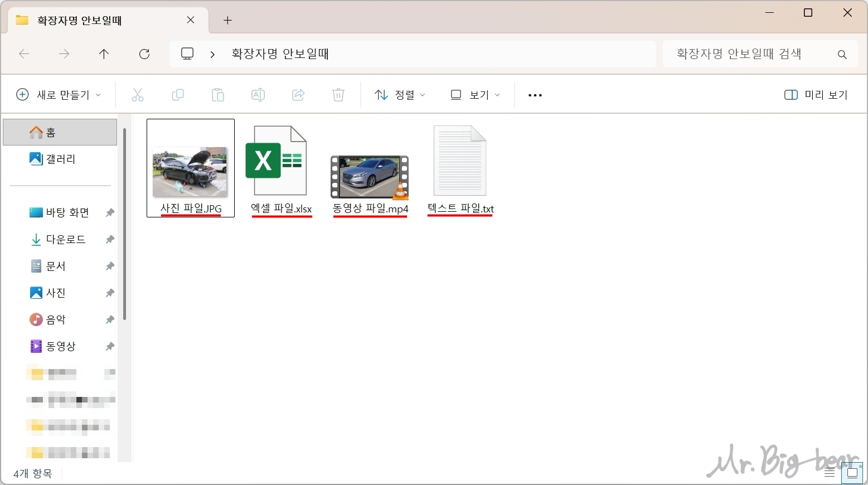Click the Copy icon in toolbar

(x=178, y=95)
